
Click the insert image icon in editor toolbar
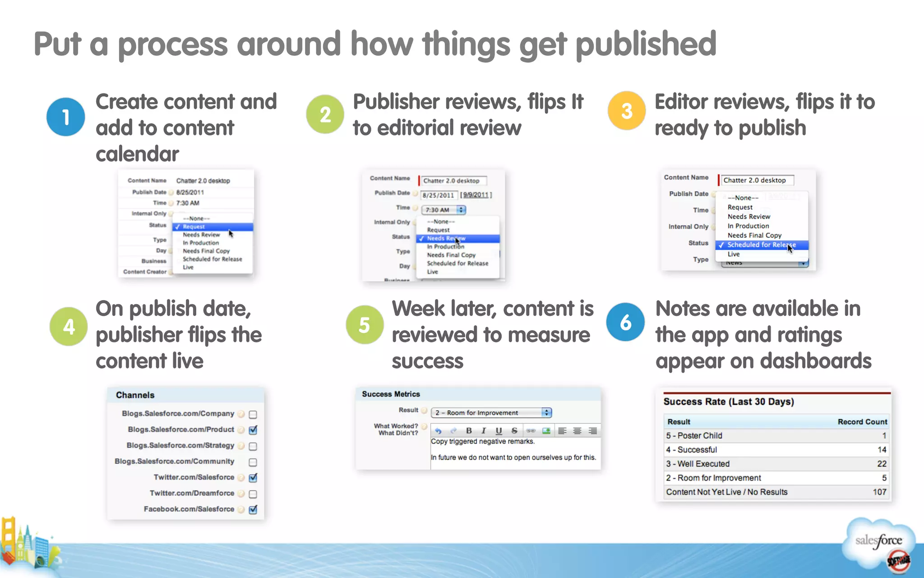(546, 431)
